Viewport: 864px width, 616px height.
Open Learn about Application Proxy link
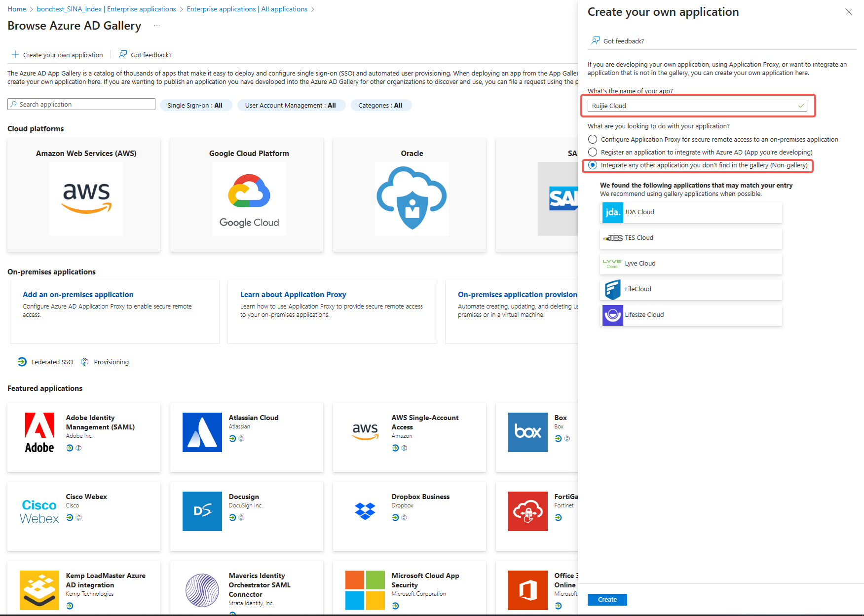coord(293,295)
